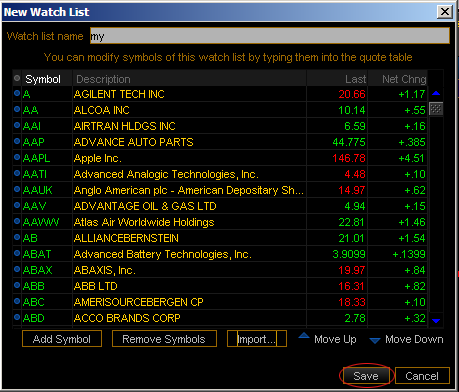Click the scrollbar thumb handle
This screenshot has height=392, width=459.
point(436,109)
